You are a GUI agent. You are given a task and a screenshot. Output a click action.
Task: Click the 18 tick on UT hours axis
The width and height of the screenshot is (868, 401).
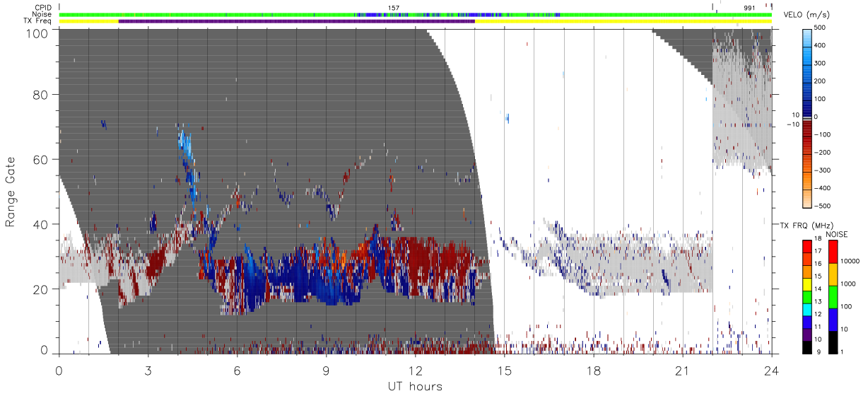(x=593, y=371)
